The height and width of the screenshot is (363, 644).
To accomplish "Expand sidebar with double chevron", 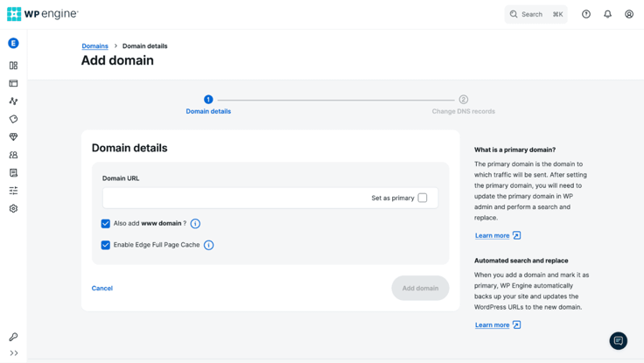I will click(13, 353).
